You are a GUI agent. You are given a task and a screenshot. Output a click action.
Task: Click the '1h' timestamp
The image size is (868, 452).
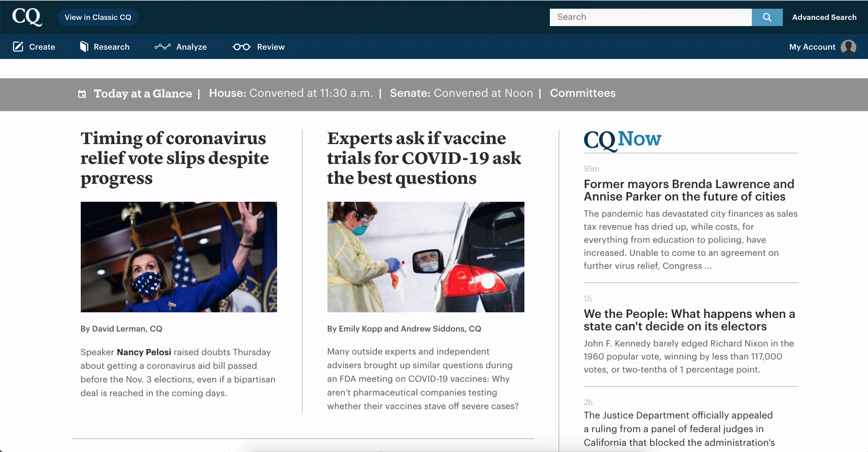[x=588, y=299]
